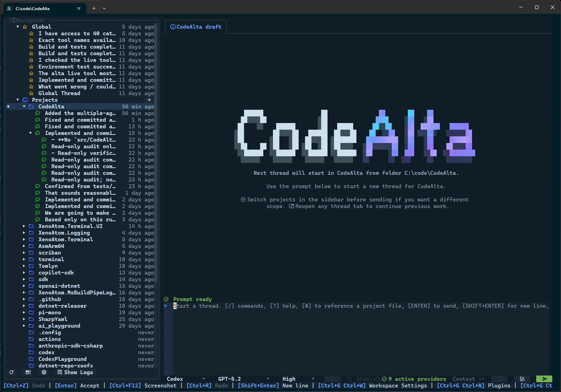561x392 pixels.
Task: Click the add project plus icon next to Projects
Action: pos(149,100)
